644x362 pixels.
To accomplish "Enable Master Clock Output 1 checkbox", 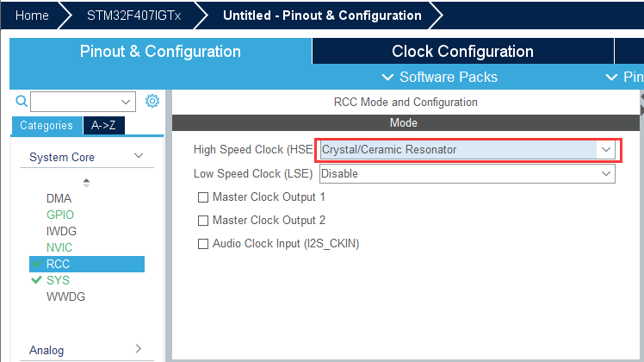I will click(203, 197).
